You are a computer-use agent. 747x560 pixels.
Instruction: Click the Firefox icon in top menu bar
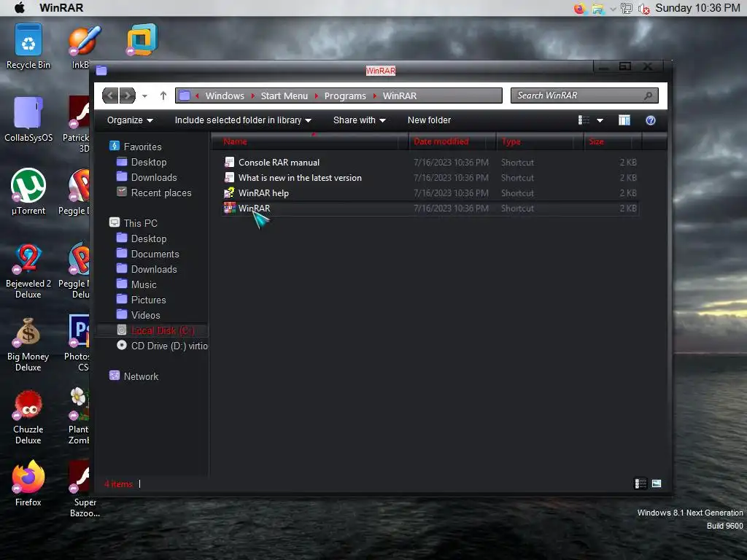(579, 8)
